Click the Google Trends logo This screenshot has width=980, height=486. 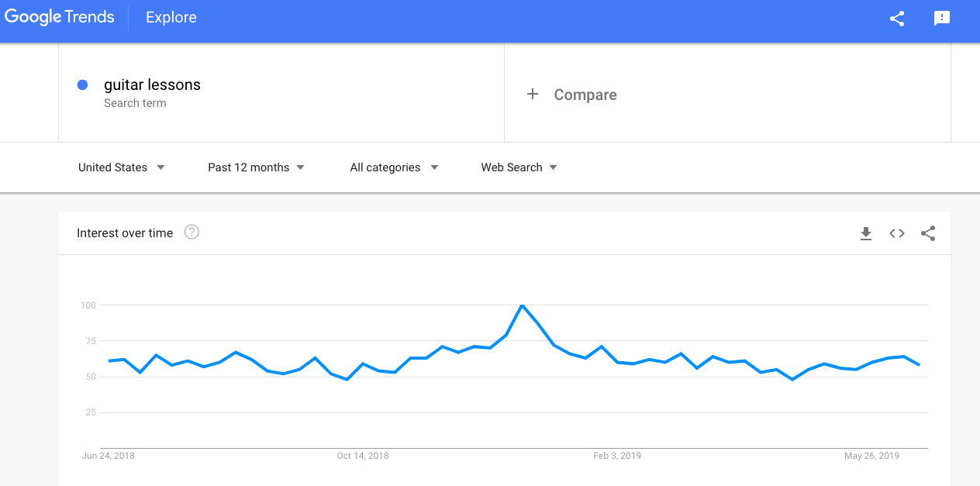59,17
